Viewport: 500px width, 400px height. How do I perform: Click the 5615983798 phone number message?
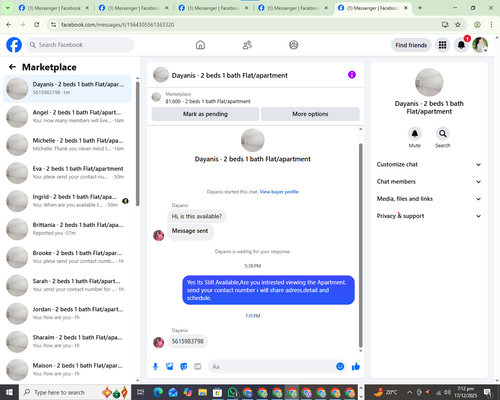click(x=187, y=341)
